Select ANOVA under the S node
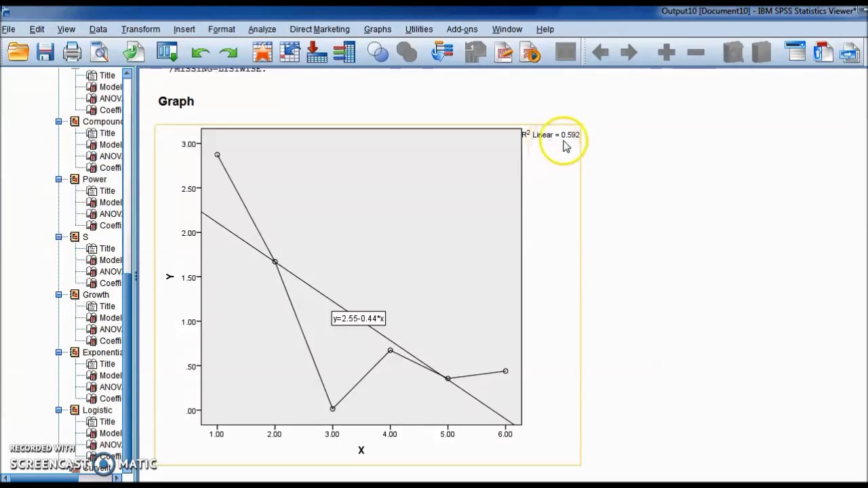 pos(111,272)
